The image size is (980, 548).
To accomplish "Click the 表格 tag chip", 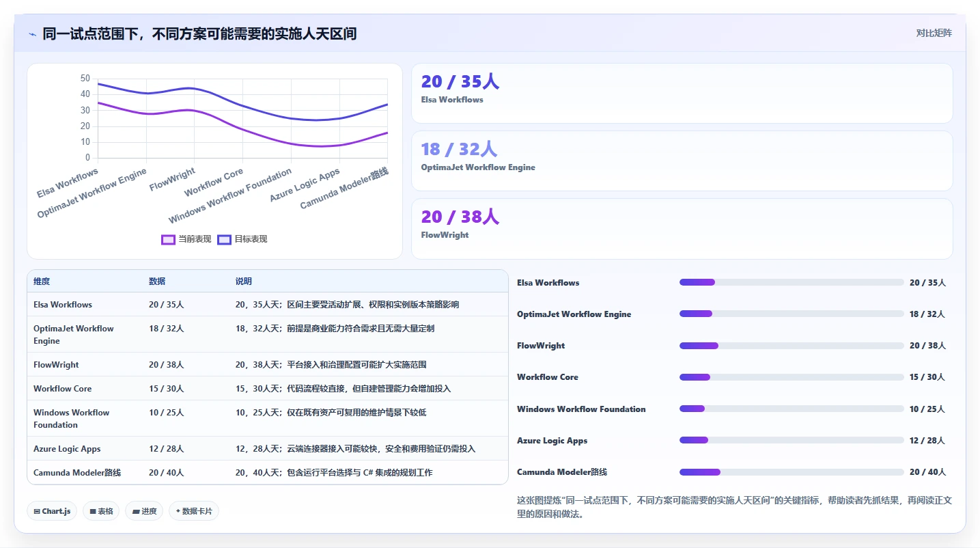I will pyautogui.click(x=101, y=511).
